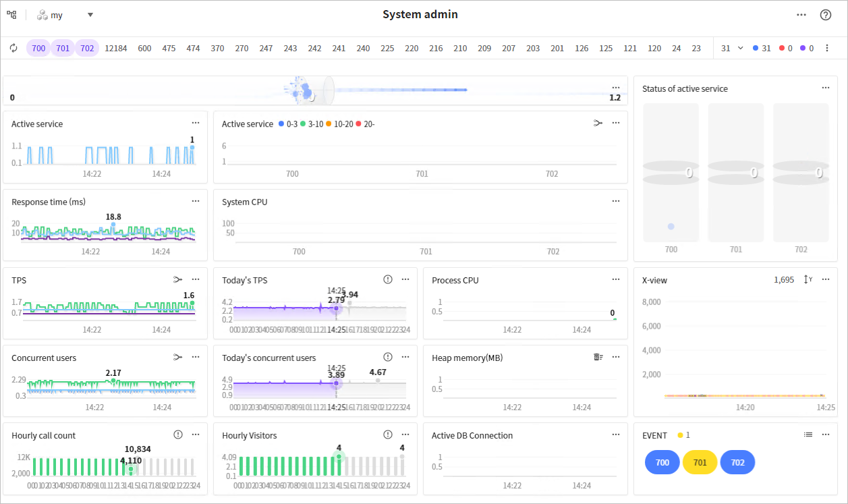Toggle agent 702 selection chip
848x504 pixels.
87,48
